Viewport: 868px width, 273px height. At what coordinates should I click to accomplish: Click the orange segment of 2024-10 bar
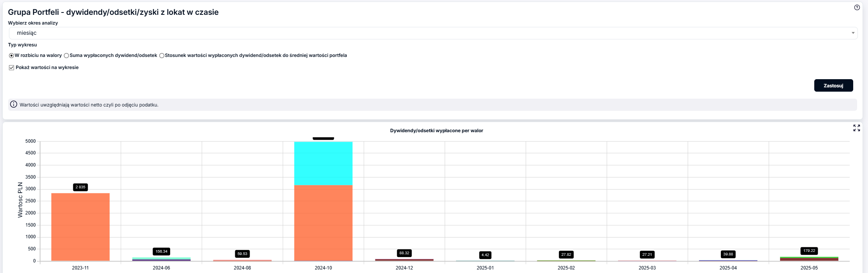[323, 223]
